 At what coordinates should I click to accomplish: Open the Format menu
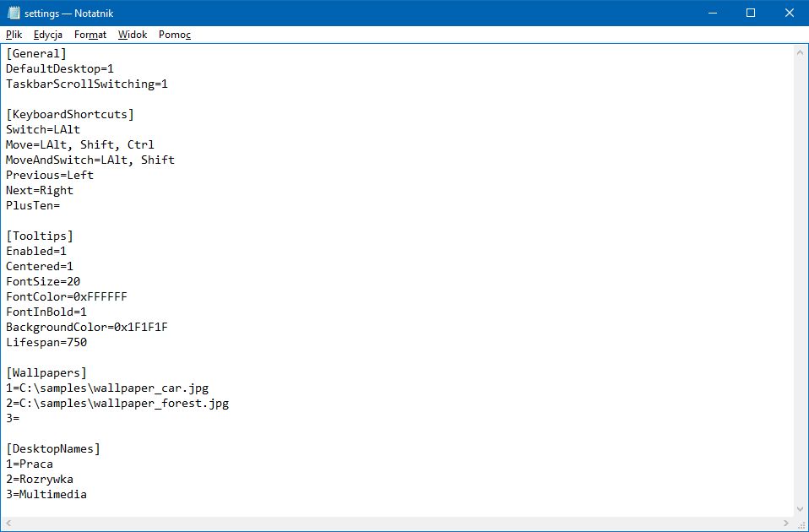(90, 35)
